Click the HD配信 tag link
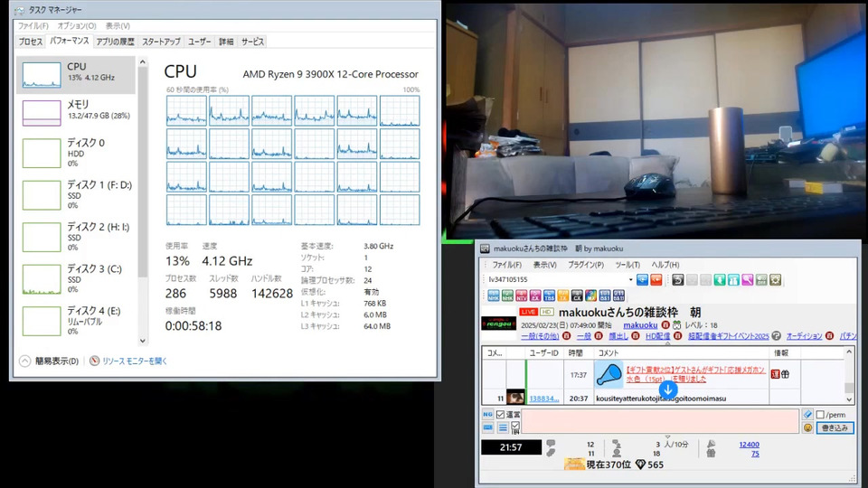The height and width of the screenshot is (488, 868). point(657,336)
